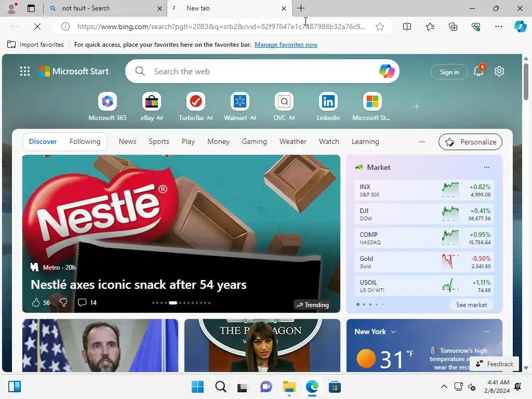The image size is (532, 399).
Task: Open the profile avatar
Action: pos(12,8)
